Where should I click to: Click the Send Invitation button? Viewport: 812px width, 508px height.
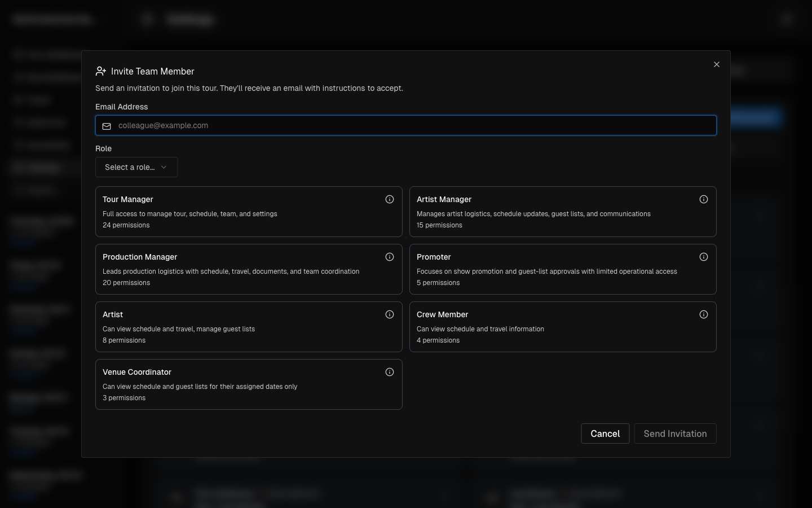tap(675, 433)
